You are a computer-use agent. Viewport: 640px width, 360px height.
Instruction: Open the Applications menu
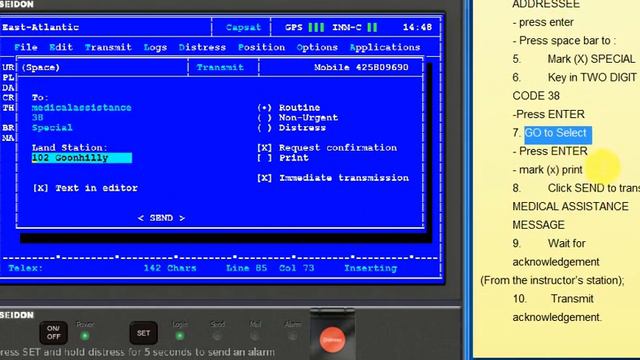385,47
